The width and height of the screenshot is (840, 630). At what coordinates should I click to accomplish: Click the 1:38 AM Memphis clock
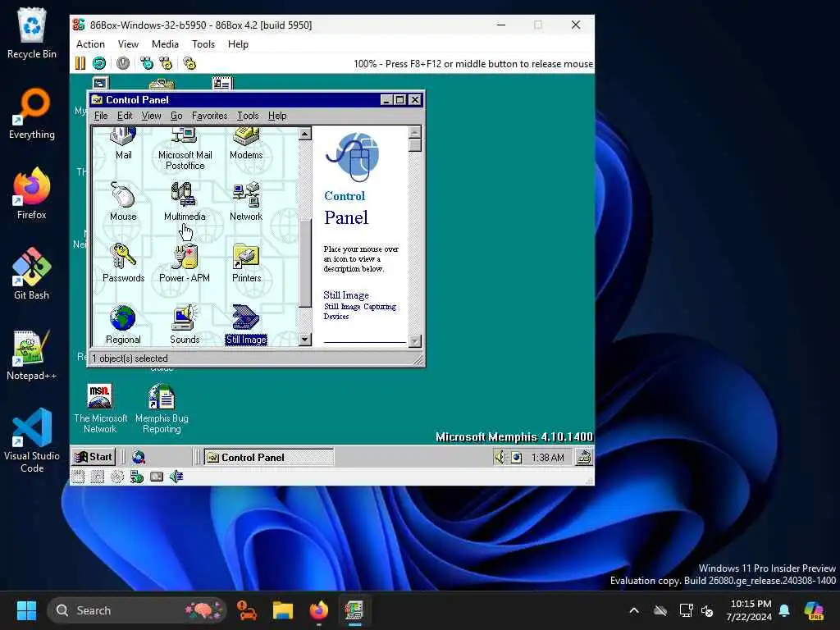coord(547,458)
